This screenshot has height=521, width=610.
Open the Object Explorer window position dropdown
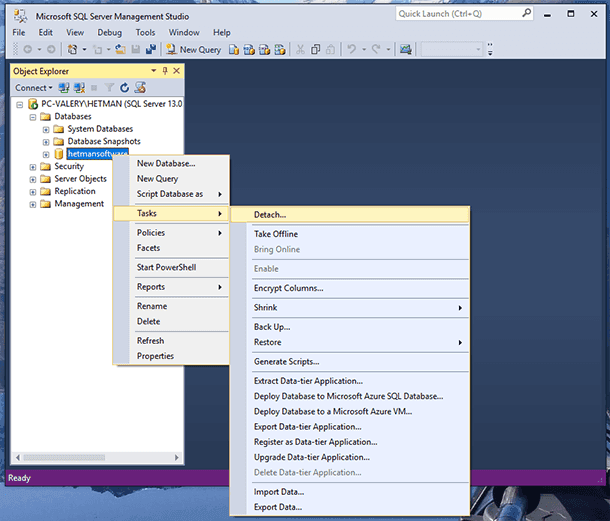coord(154,71)
